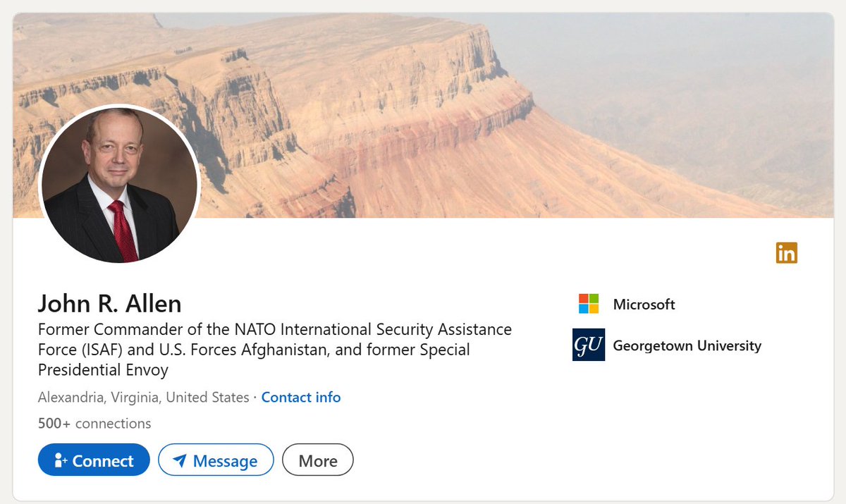Open the Contact info link

click(301, 398)
